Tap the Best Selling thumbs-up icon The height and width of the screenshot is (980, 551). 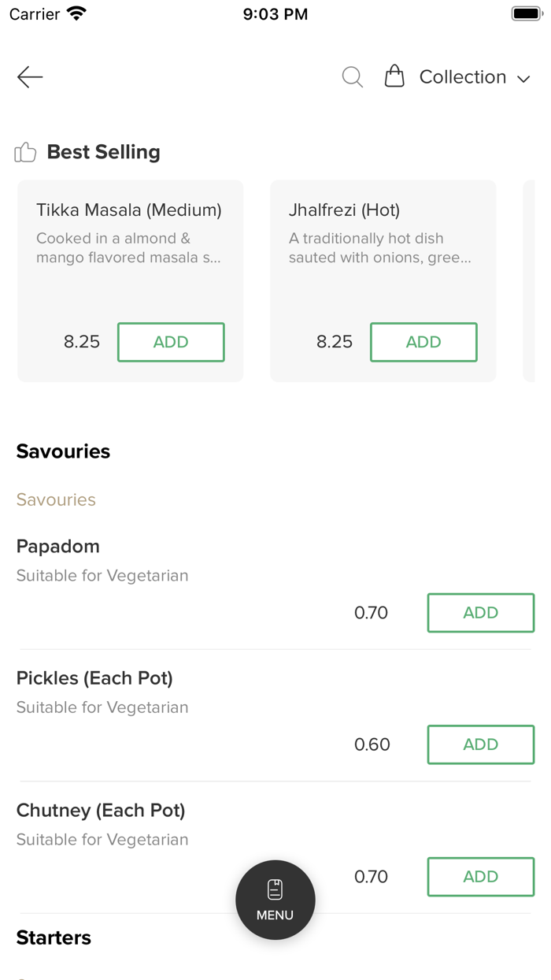tap(25, 152)
